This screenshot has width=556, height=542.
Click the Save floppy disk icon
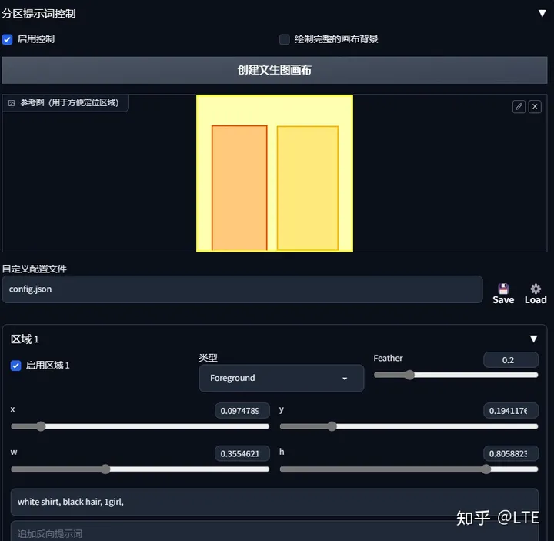click(x=504, y=289)
